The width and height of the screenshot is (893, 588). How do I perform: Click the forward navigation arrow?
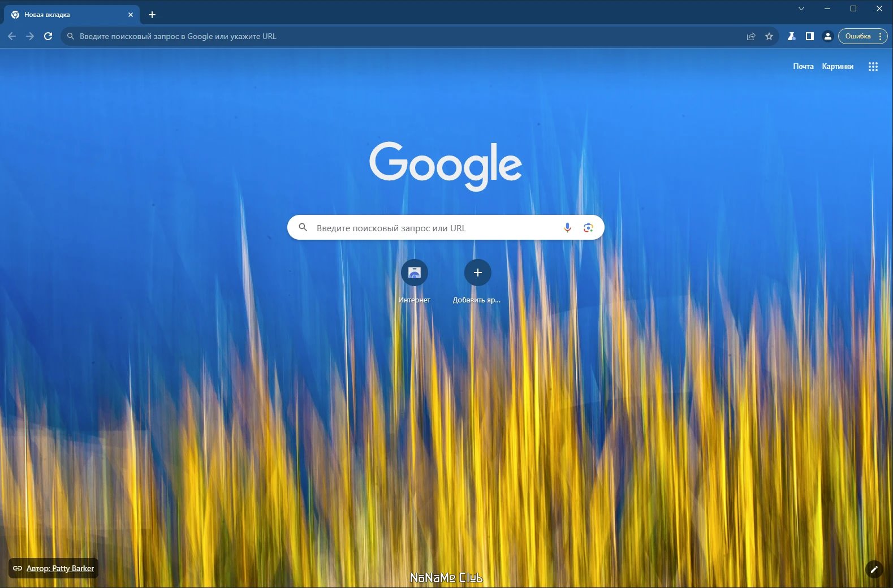click(30, 36)
